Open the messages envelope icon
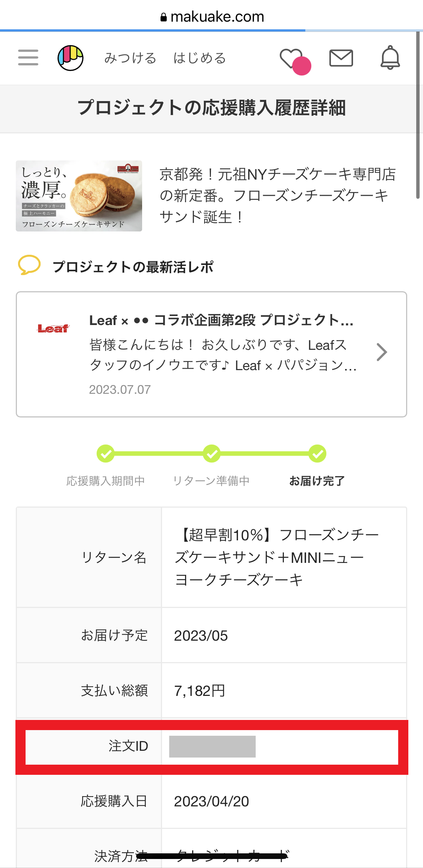423x868 pixels. (341, 58)
